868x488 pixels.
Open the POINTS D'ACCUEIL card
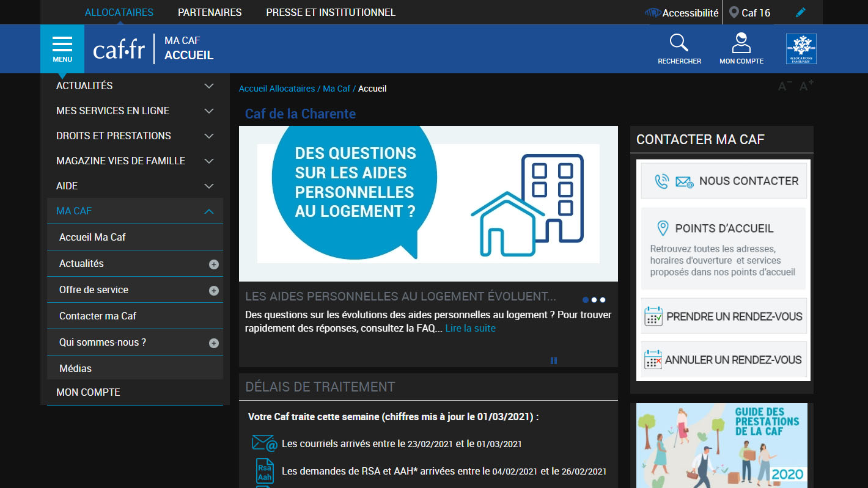click(724, 249)
